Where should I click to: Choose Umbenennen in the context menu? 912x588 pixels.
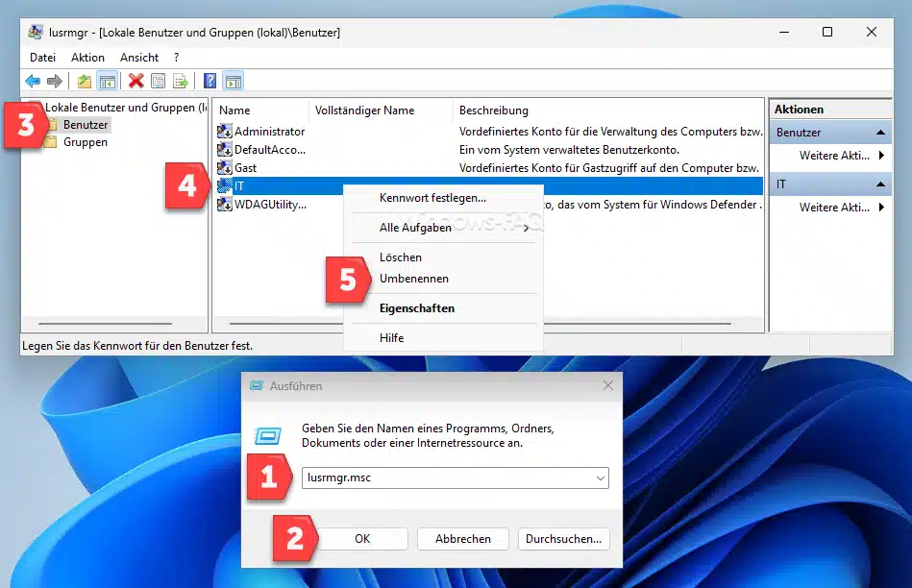(443, 278)
